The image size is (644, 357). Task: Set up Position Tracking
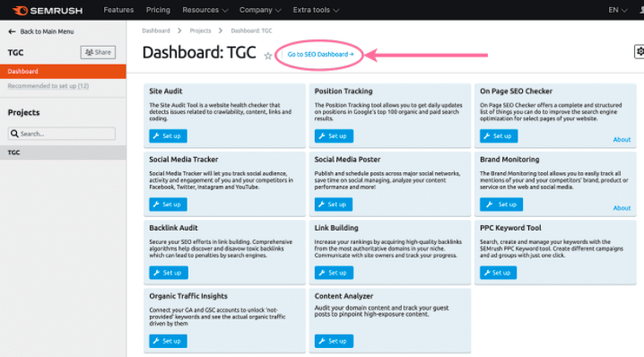[x=334, y=136]
